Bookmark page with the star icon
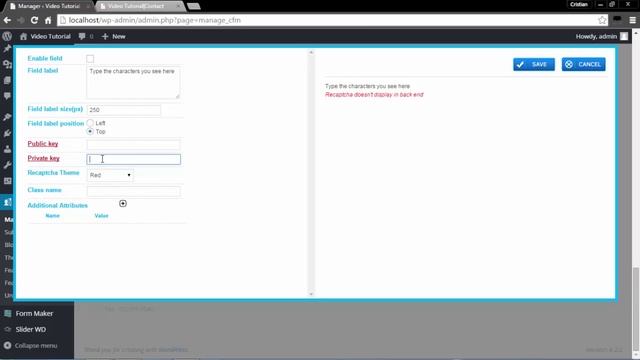 pyautogui.click(x=602, y=20)
